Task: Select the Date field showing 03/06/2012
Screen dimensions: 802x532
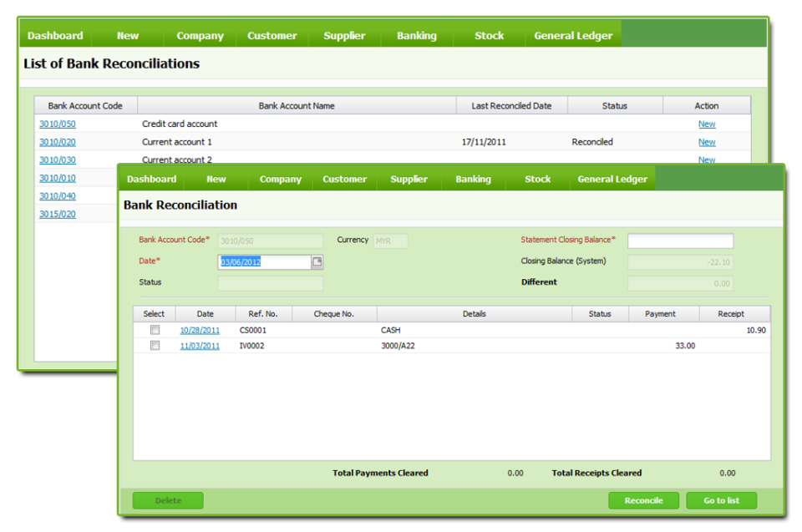Action: point(263,262)
